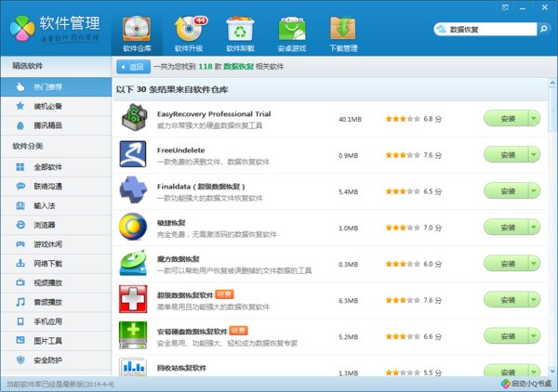
Task: Expand install dropdown arrow for Finaldata
Action: tap(534, 191)
